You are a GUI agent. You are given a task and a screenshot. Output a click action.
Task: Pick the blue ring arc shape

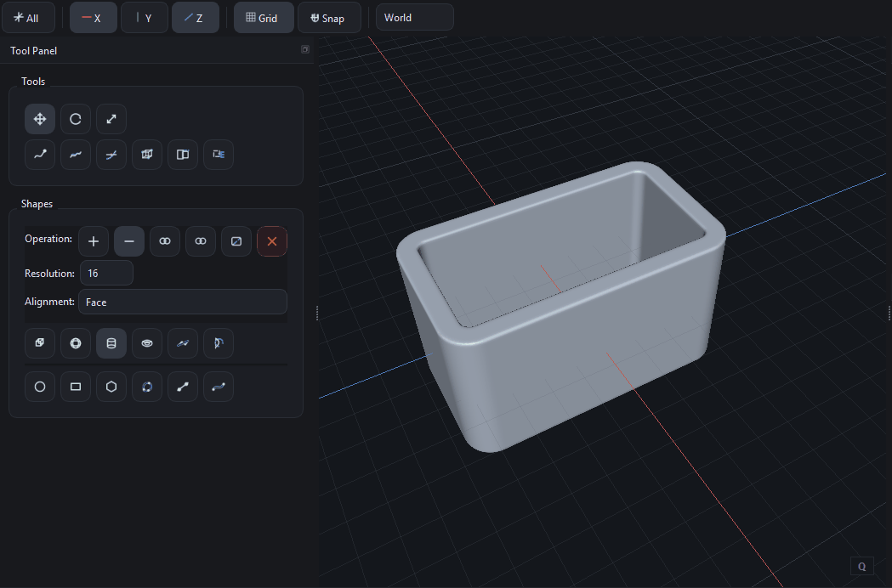tap(147, 387)
